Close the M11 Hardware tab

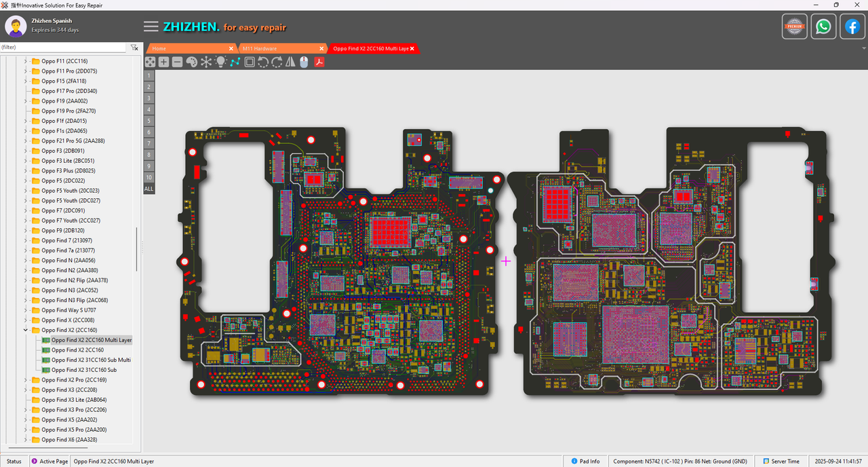click(x=321, y=48)
